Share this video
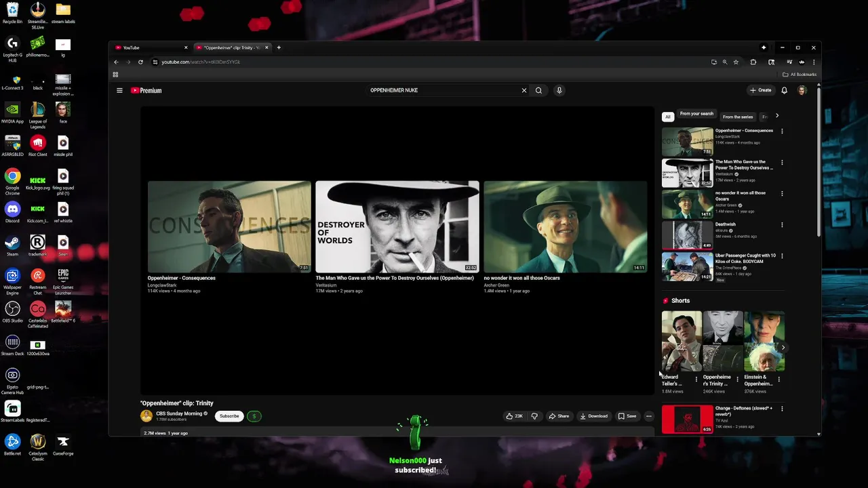 pos(559,416)
